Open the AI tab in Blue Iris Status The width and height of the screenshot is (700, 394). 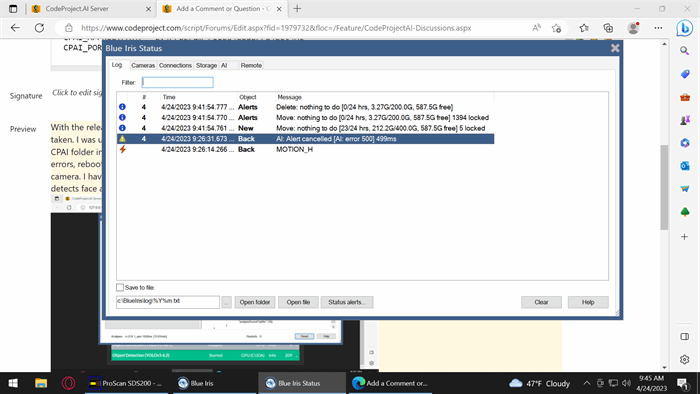tap(225, 65)
